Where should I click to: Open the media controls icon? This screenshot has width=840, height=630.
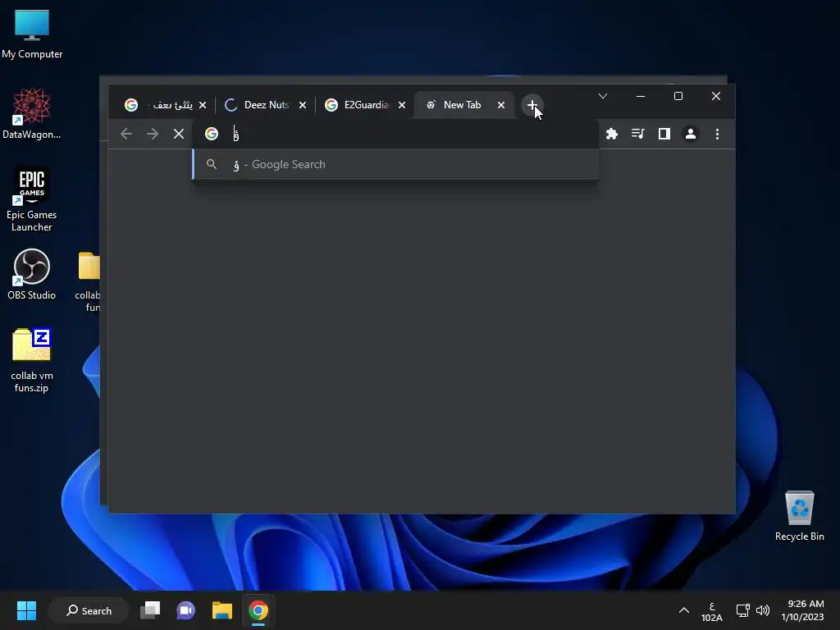tap(637, 134)
